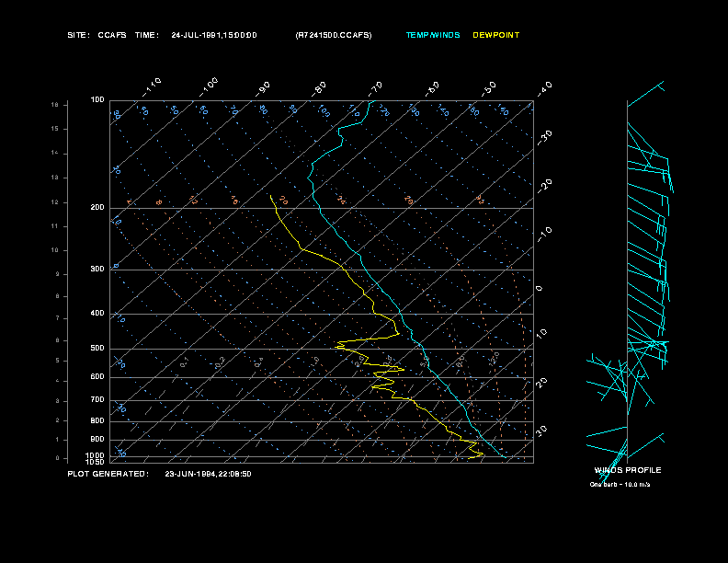Screen dimensions: 728x563
Task: Click the '15' km height axis label
Action: coord(55,129)
